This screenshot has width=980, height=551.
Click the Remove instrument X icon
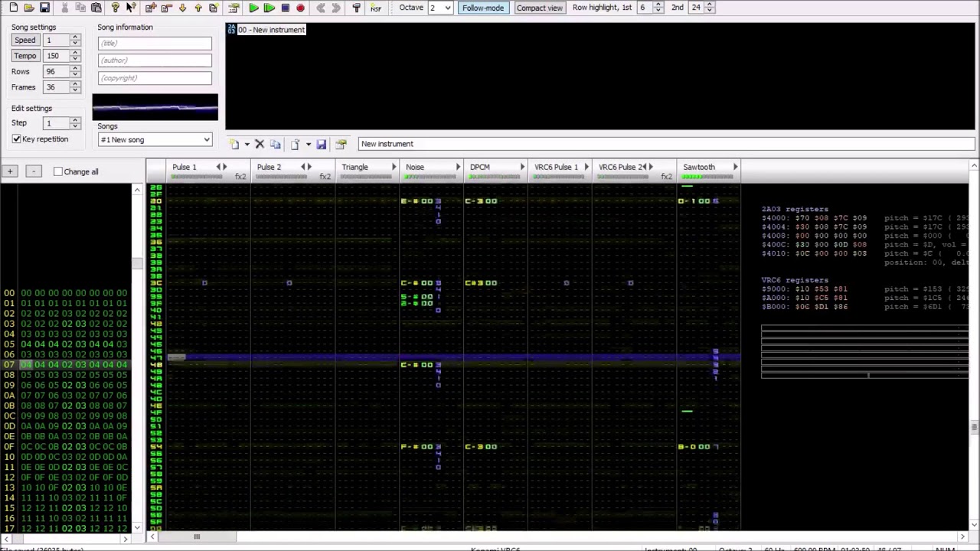point(260,144)
